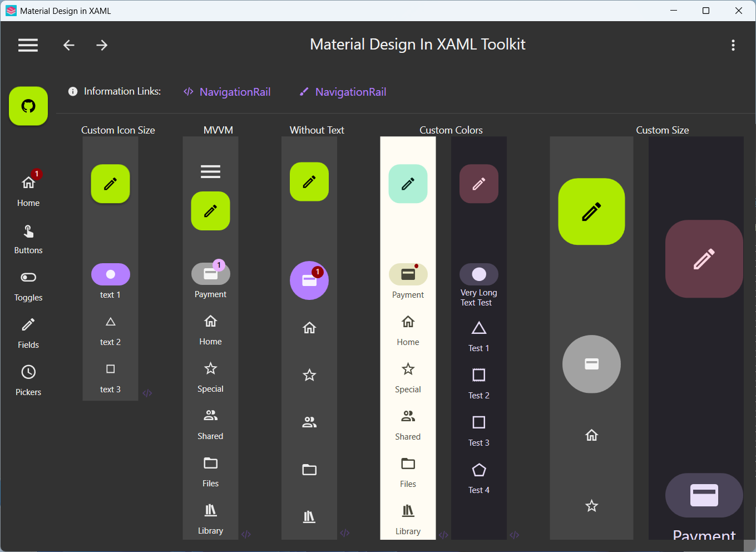
Task: Show code for the MVVM sample
Action: click(x=246, y=534)
